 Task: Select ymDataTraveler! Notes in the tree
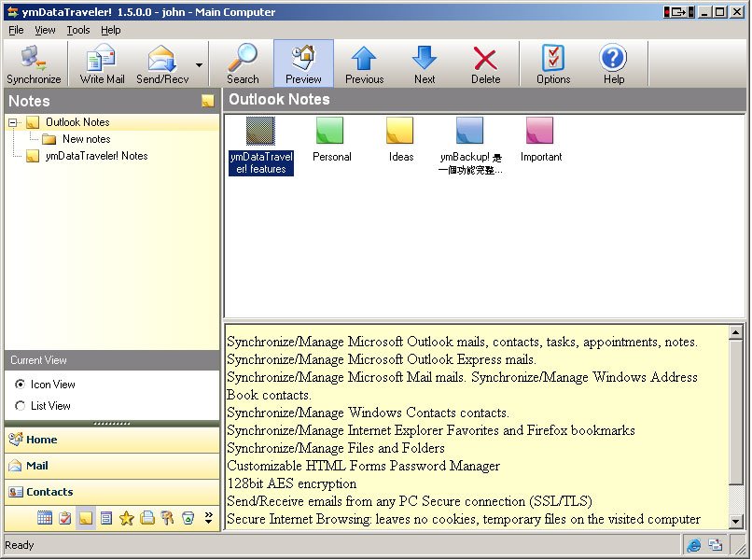(x=96, y=156)
